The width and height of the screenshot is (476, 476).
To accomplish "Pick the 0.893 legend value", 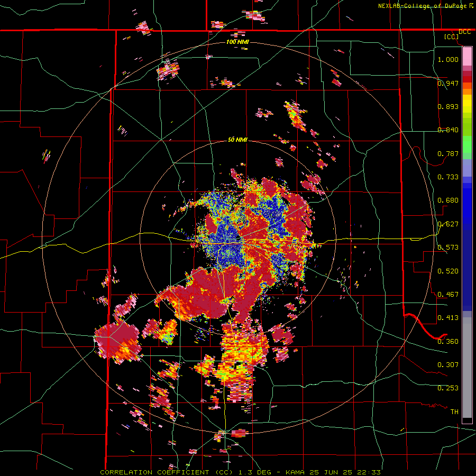I will (x=448, y=106).
